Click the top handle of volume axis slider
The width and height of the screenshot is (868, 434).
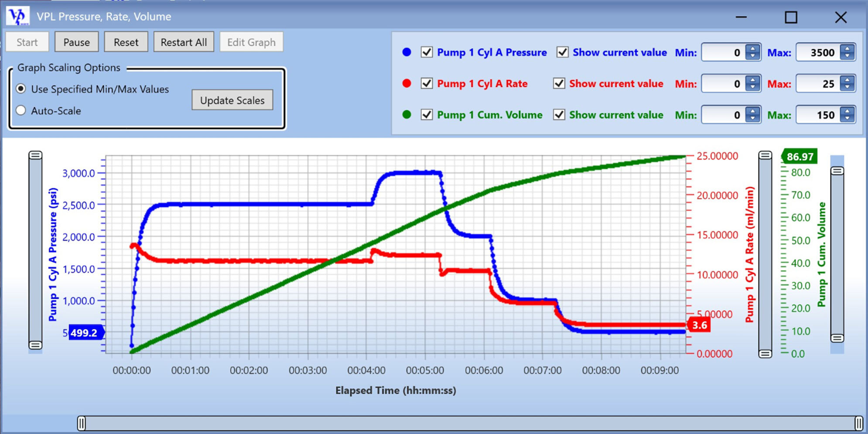pyautogui.click(x=837, y=171)
